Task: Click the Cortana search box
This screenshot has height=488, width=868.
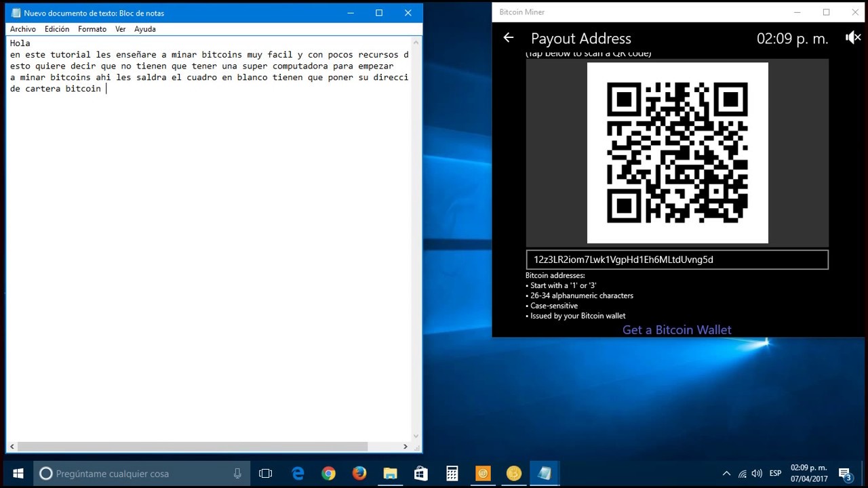Action: pos(141,473)
